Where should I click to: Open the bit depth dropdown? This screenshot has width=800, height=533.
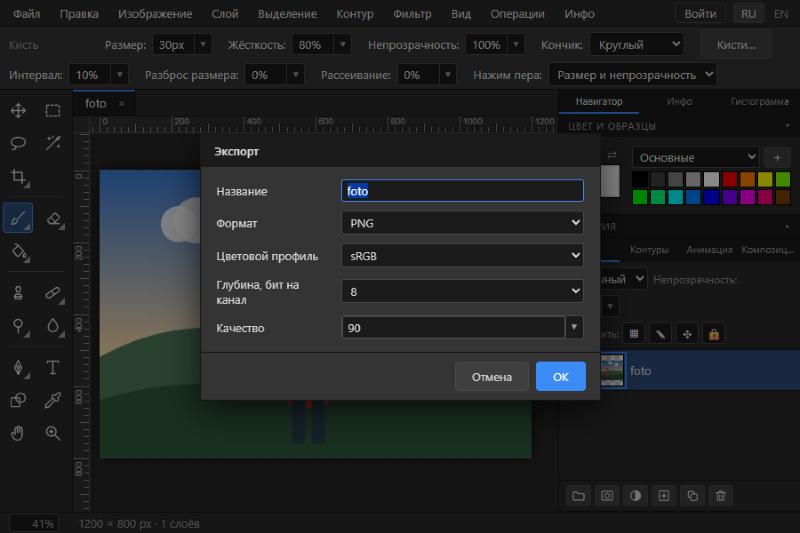coord(462,291)
